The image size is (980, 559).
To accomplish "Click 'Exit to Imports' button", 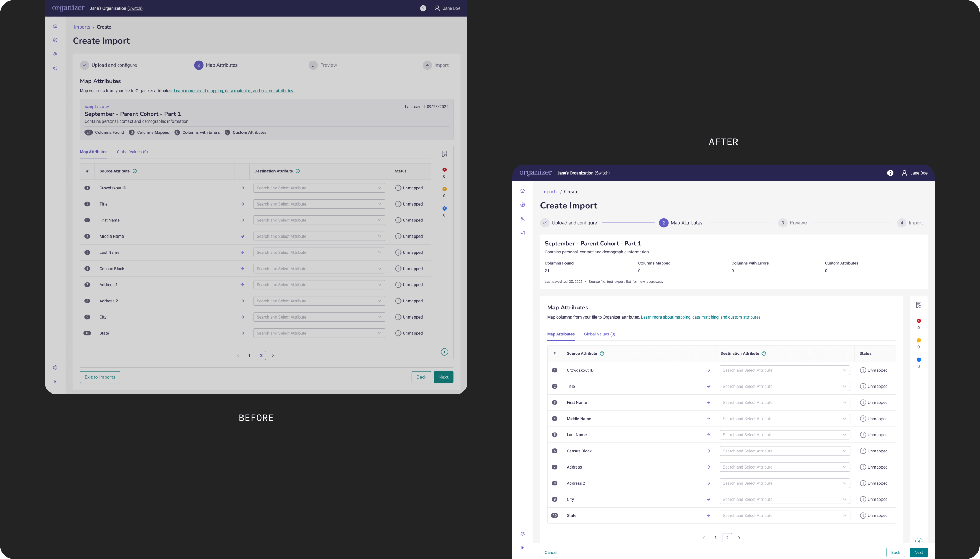I will click(x=100, y=377).
